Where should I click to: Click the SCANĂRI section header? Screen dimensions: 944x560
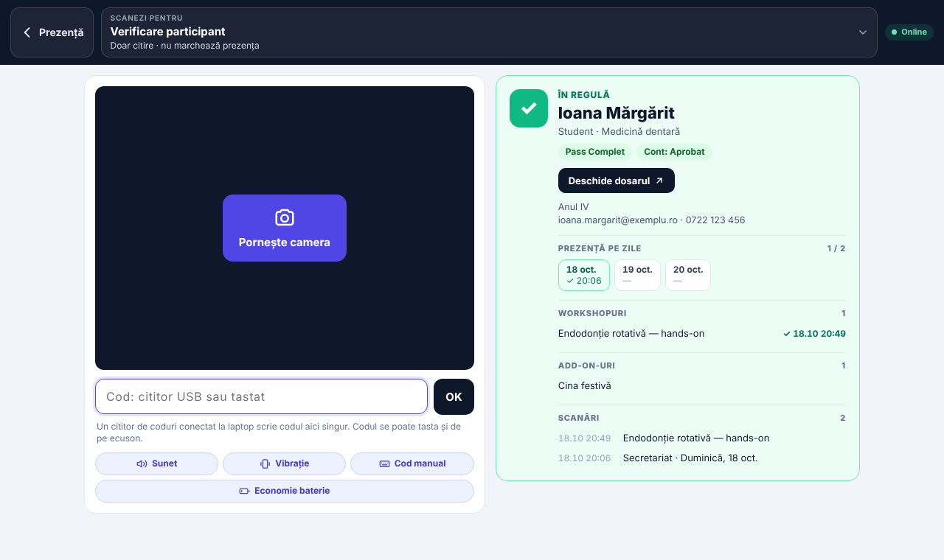(579, 418)
